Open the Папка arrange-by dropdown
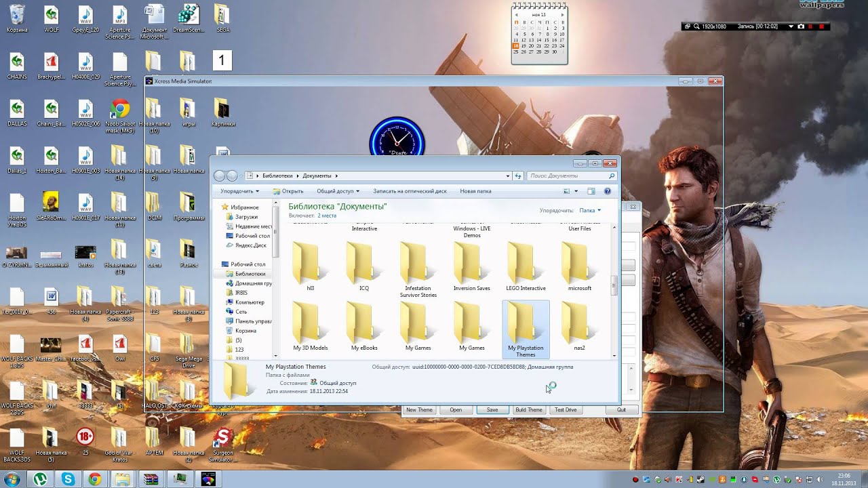 point(590,211)
